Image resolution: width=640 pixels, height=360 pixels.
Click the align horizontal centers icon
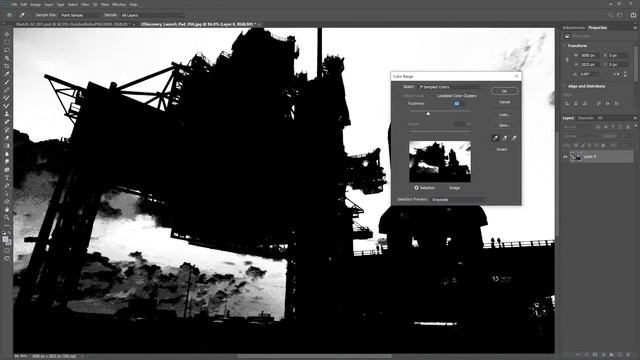coord(576,104)
